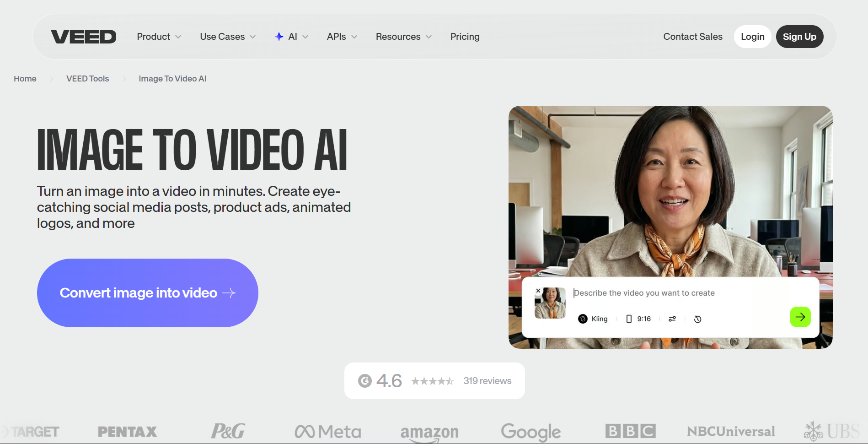Screen dimensions: 868x444
Task: Click the Contact Sales link
Action: click(693, 37)
